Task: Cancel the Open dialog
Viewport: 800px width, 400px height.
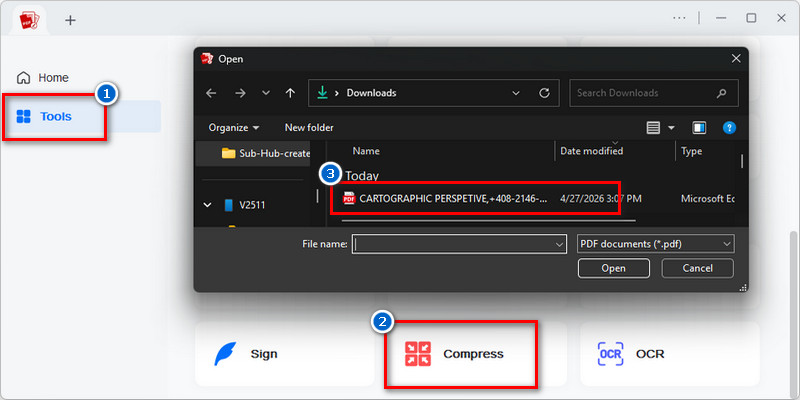Action: pyautogui.click(x=697, y=268)
